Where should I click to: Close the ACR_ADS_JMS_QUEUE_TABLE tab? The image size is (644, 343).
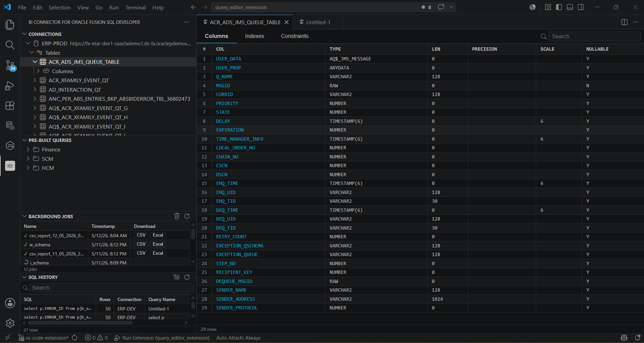287,22
